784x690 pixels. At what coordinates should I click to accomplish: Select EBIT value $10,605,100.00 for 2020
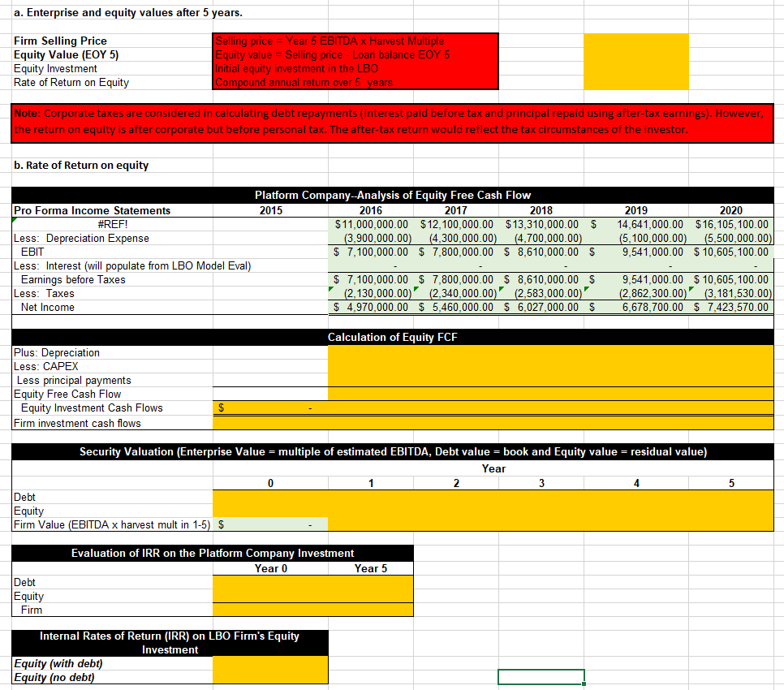[730, 252]
